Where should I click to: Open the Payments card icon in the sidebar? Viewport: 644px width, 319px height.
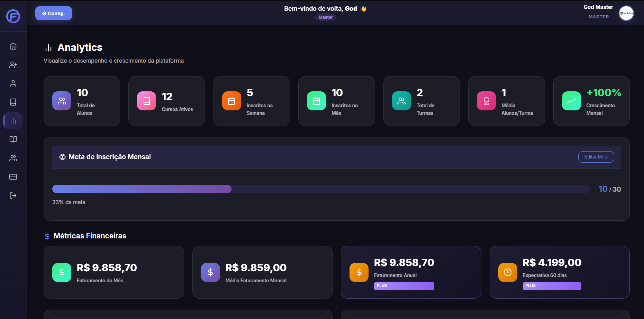13,177
